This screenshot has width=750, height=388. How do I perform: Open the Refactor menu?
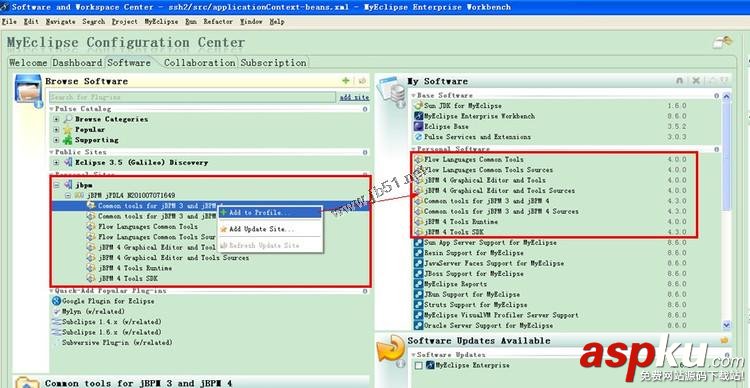(x=218, y=22)
